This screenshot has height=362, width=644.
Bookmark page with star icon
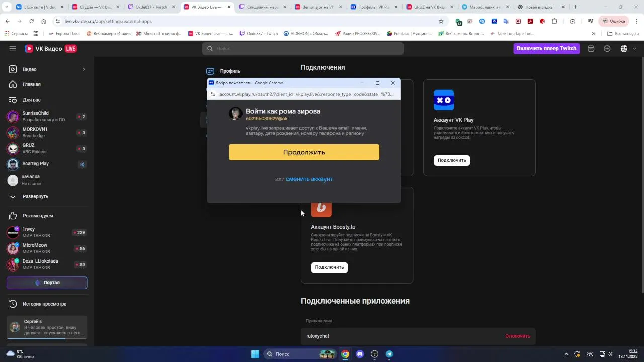(x=441, y=21)
